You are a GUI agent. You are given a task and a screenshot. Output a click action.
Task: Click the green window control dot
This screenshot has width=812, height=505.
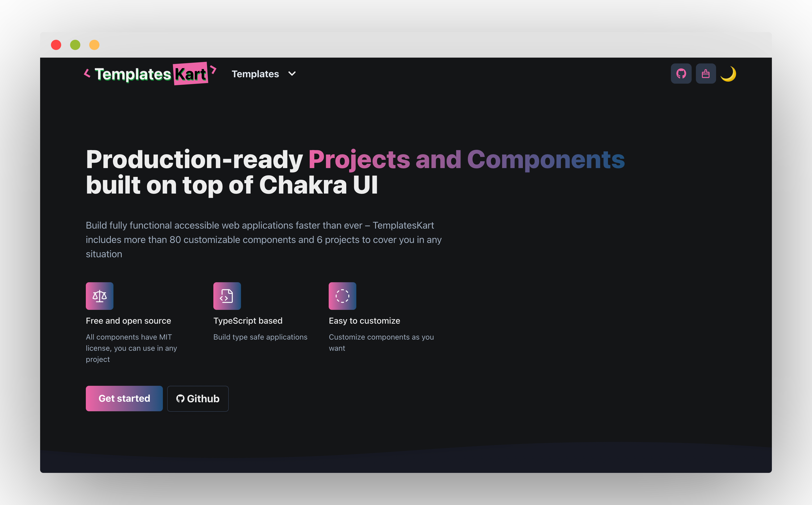click(75, 45)
